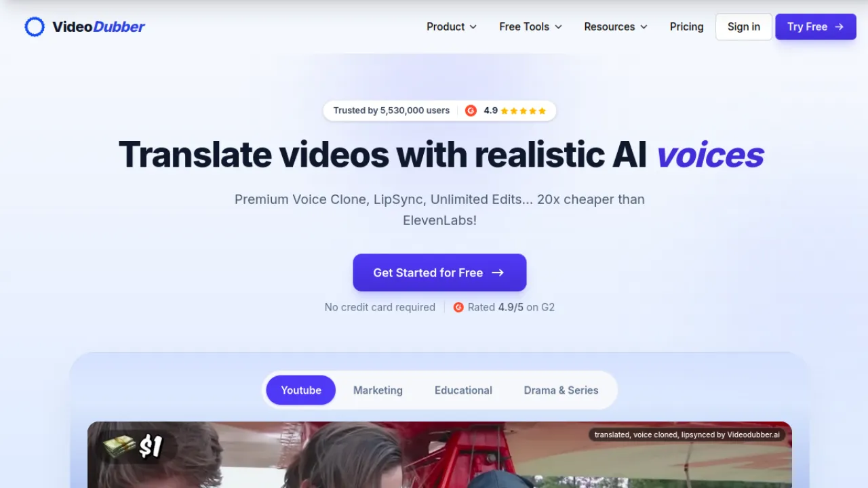This screenshot has width=868, height=488.
Task: Click the VideoDubber brand name text
Action: (x=98, y=27)
